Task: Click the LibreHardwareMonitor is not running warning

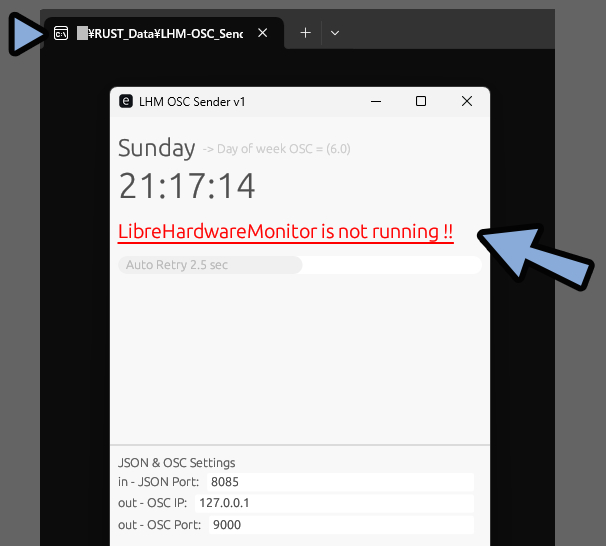Action: coord(286,232)
